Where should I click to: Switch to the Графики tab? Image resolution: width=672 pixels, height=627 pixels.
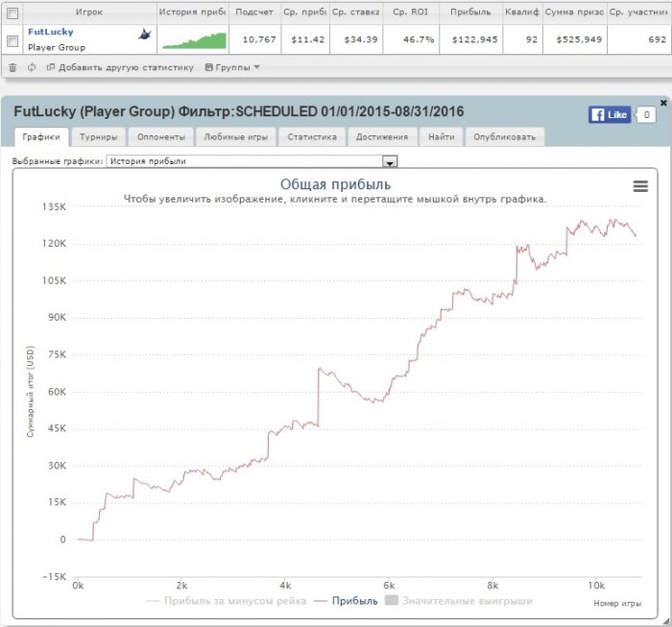click(41, 137)
